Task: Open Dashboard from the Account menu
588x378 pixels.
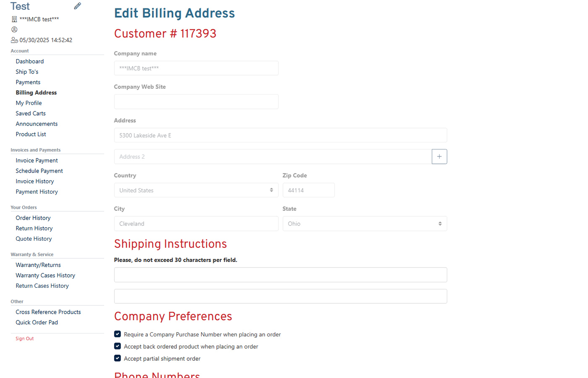Action: (30, 61)
